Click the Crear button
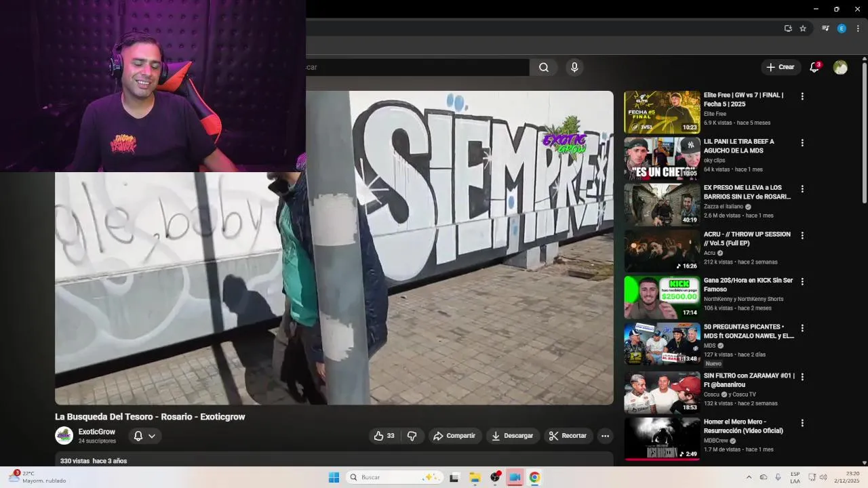The width and height of the screenshot is (868, 488). pos(781,67)
